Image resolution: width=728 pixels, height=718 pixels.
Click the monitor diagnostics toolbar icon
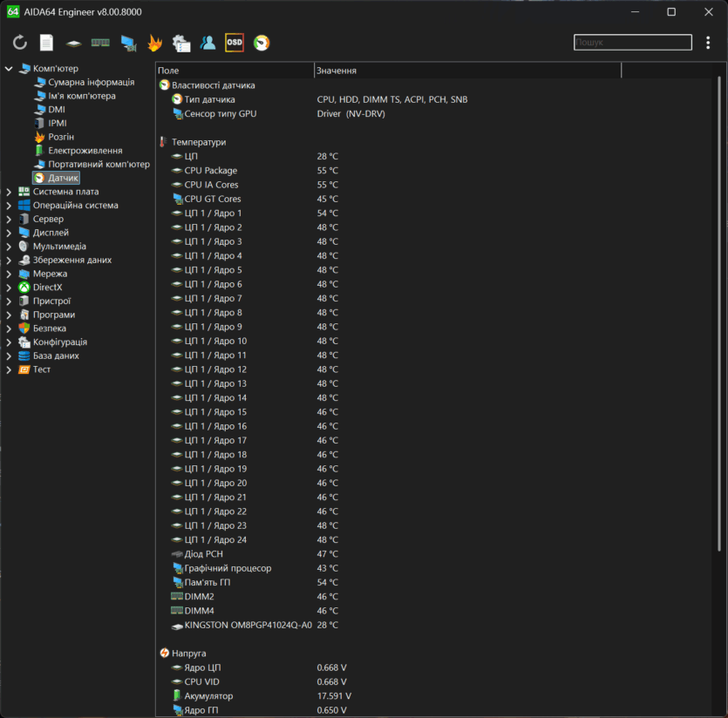128,43
